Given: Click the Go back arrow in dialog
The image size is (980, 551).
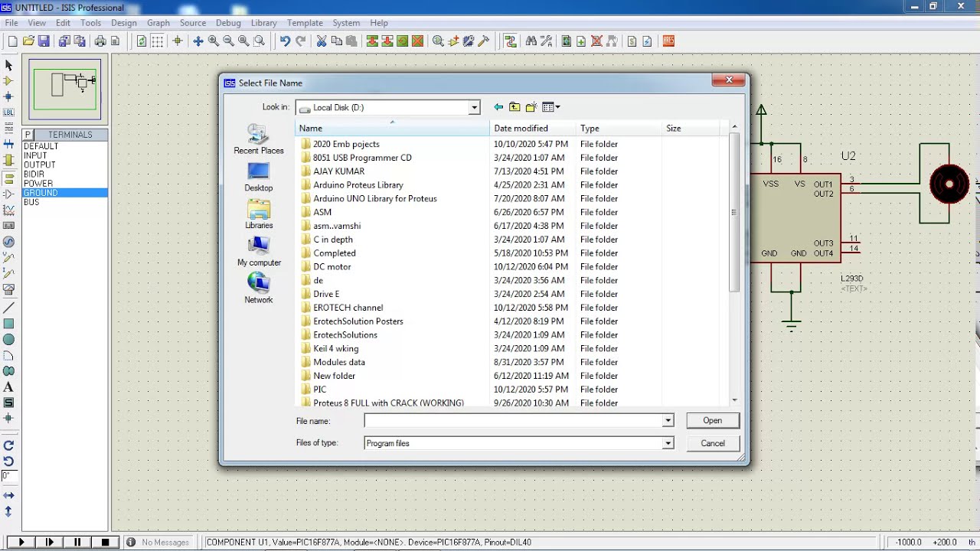Looking at the screenshot, I should pos(498,107).
